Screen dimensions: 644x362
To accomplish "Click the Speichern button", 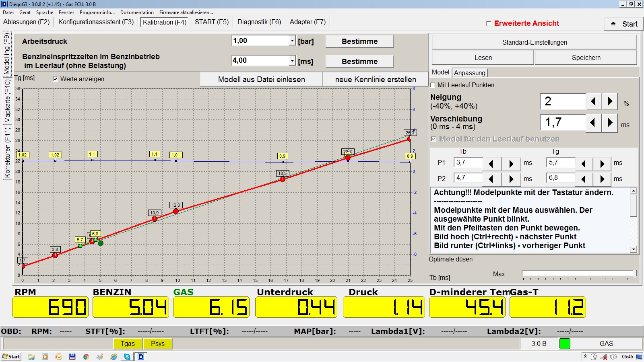I will [x=586, y=58].
